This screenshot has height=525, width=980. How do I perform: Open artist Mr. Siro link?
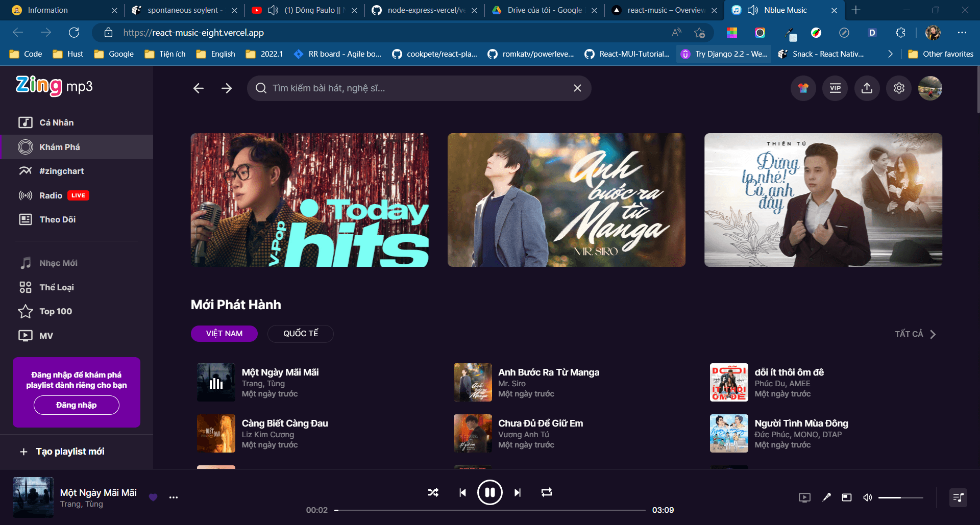[512, 384]
